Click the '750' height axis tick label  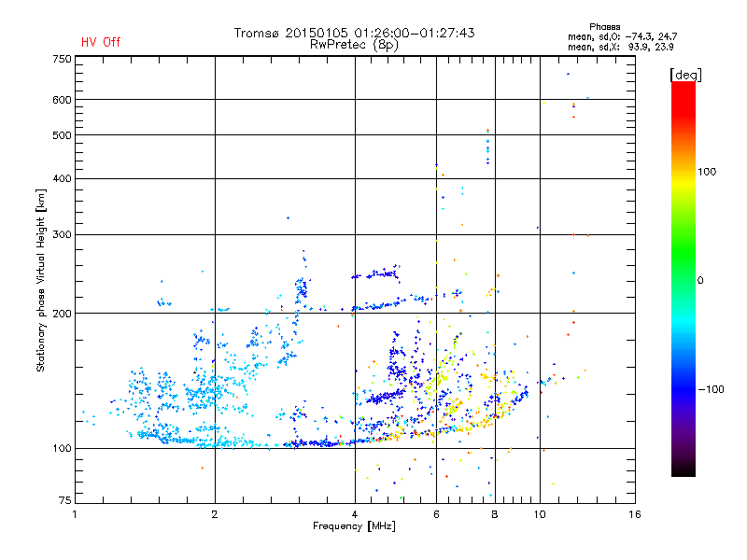[x=62, y=59]
